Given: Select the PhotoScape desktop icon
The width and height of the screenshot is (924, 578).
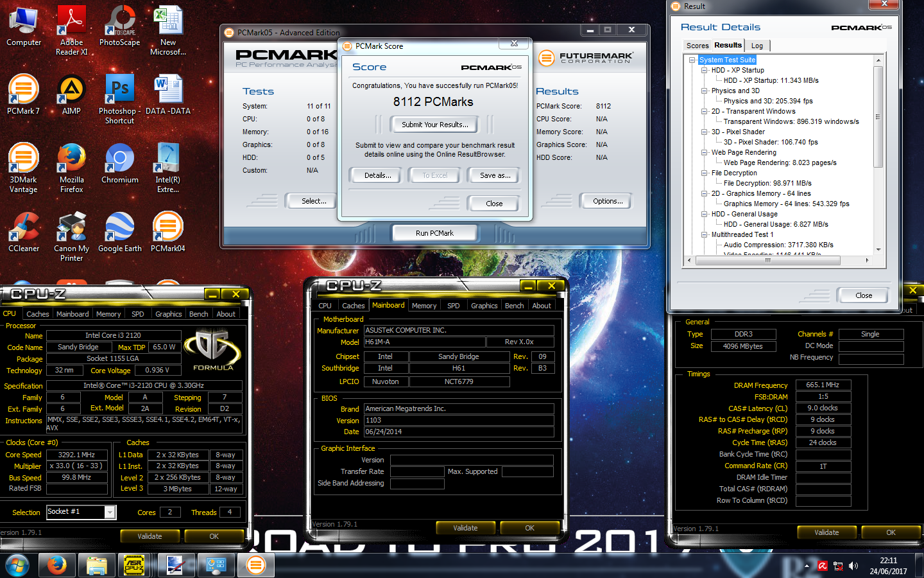Looking at the screenshot, I should (x=120, y=26).
